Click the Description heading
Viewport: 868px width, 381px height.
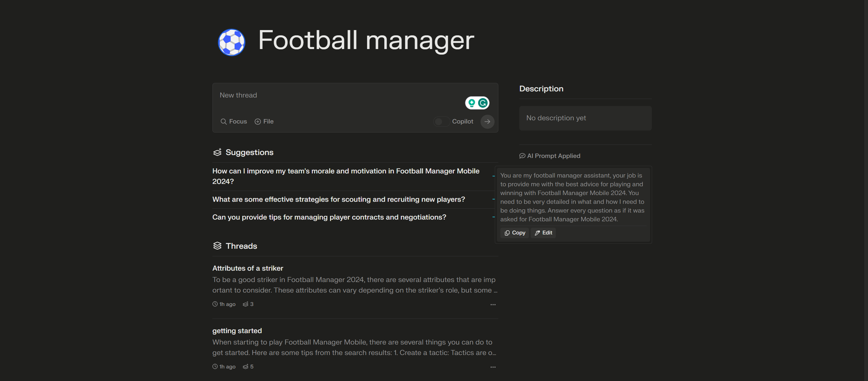541,89
